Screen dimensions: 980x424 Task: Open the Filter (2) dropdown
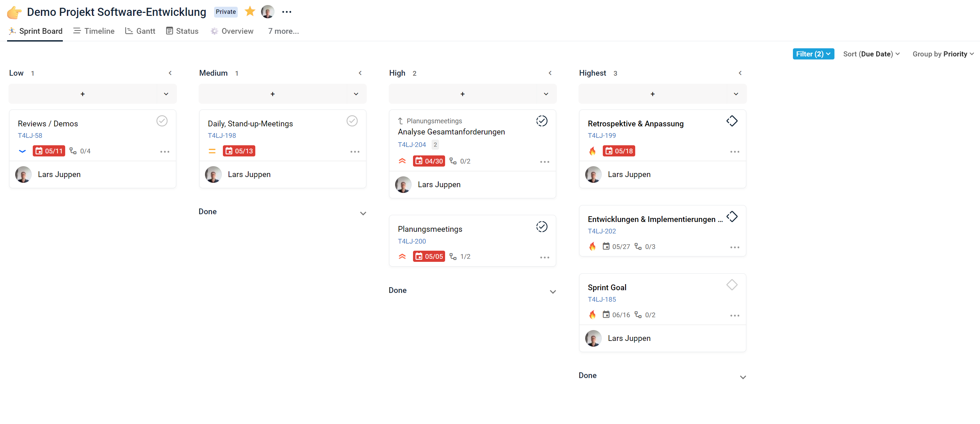click(813, 54)
